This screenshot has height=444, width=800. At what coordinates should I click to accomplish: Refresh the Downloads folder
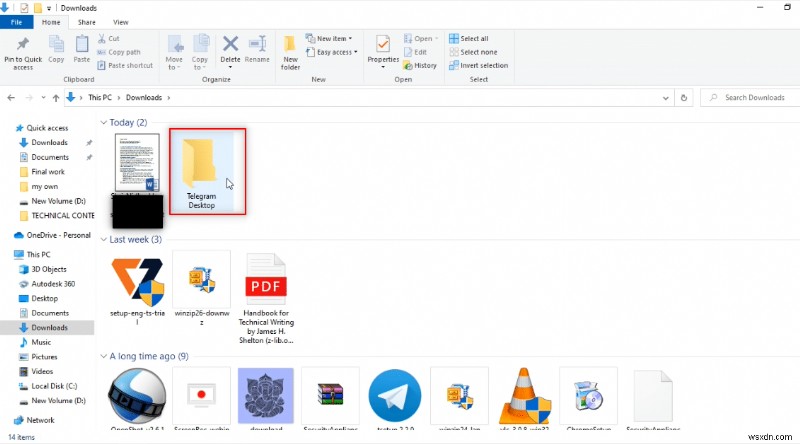(x=684, y=98)
